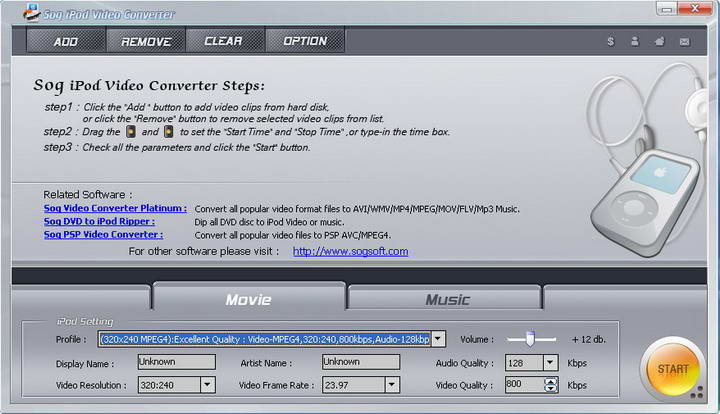
Task: Switch to the Music tab
Action: pos(446,298)
